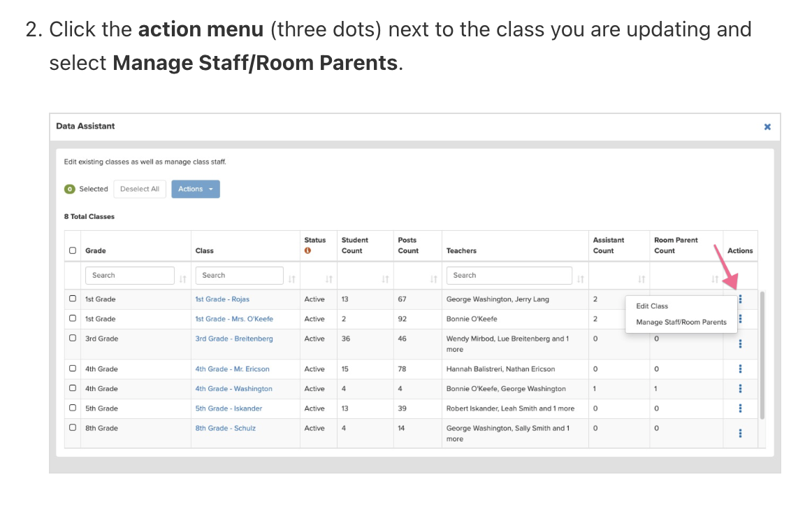Viewport: 812px width, 519px height.
Task: Check the 1st Grade - Rojas row checkbox
Action: (x=73, y=299)
